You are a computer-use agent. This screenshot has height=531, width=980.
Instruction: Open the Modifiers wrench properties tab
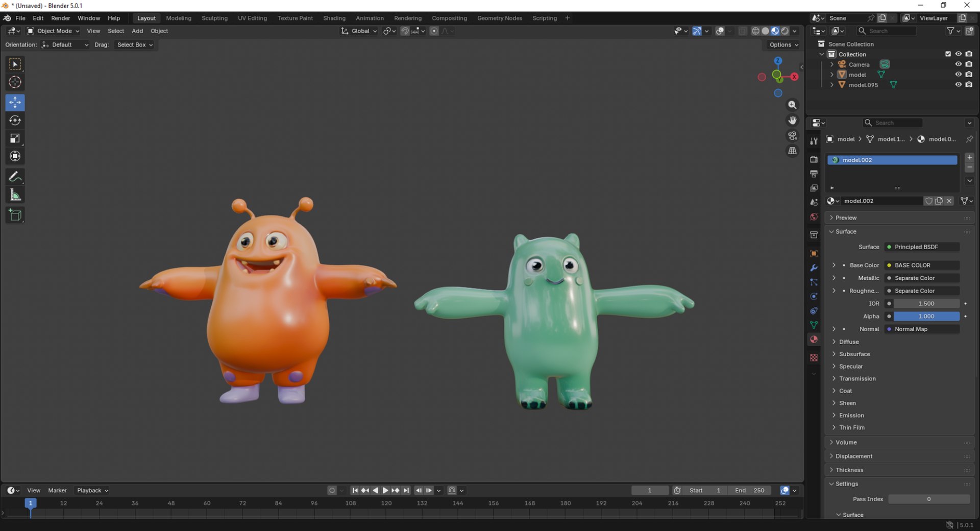814,268
